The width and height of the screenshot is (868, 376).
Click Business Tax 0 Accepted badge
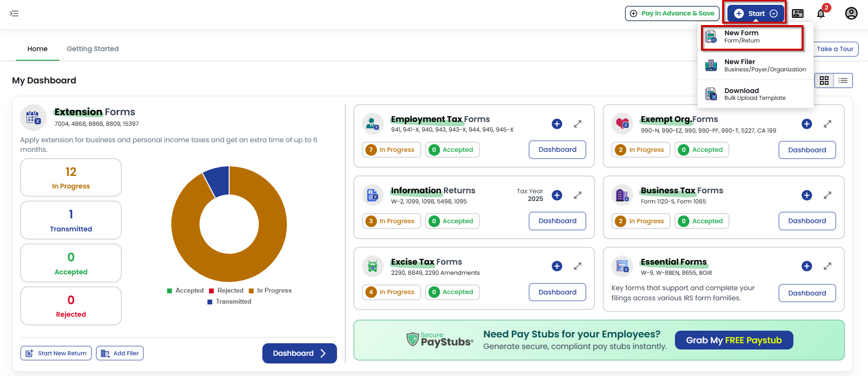tap(702, 221)
